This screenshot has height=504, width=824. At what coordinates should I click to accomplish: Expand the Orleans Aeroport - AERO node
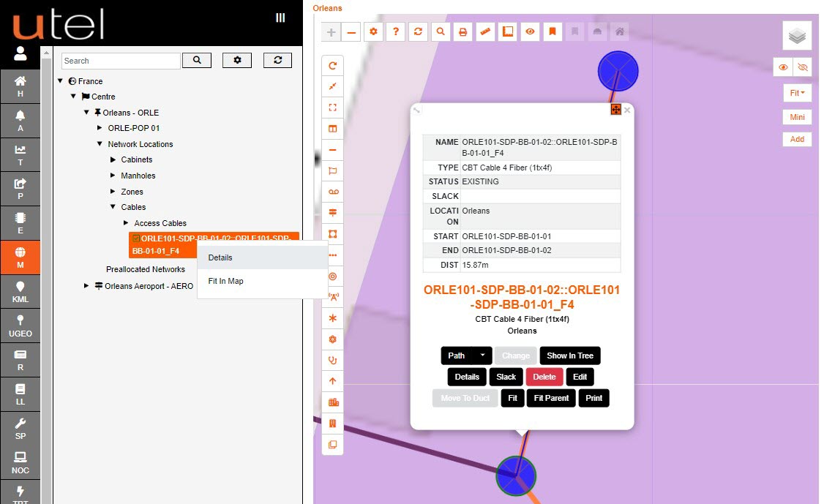point(86,286)
